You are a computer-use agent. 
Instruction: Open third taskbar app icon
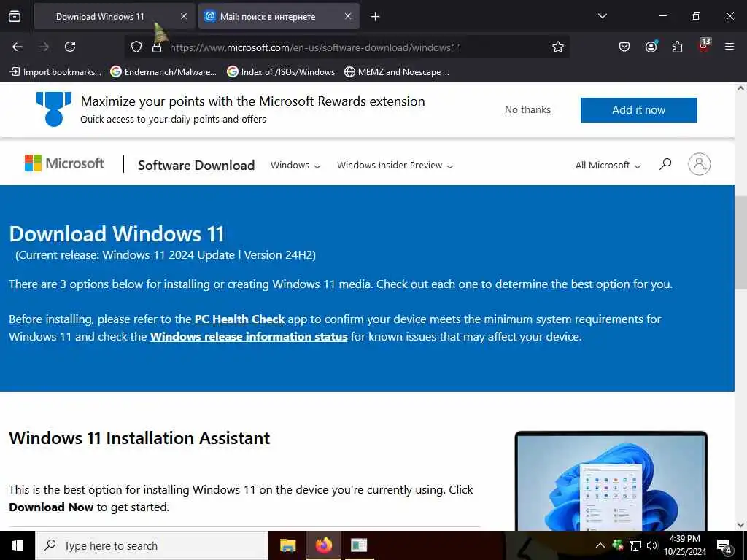point(359,545)
